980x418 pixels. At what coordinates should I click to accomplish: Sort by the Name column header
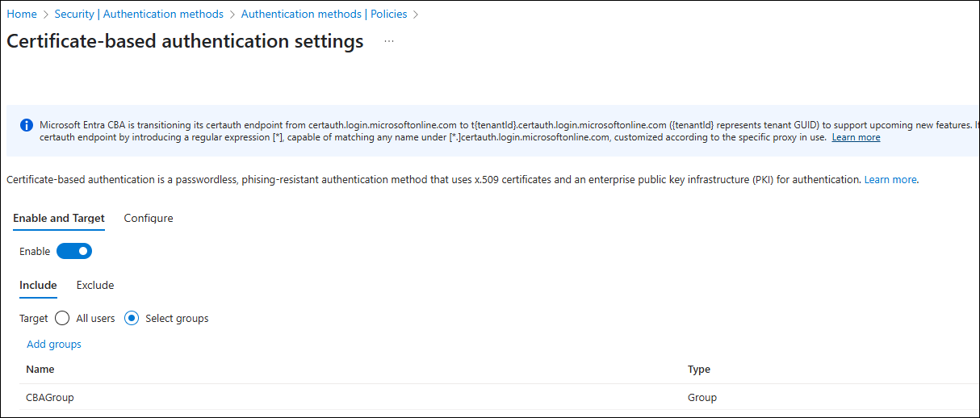[40, 370]
